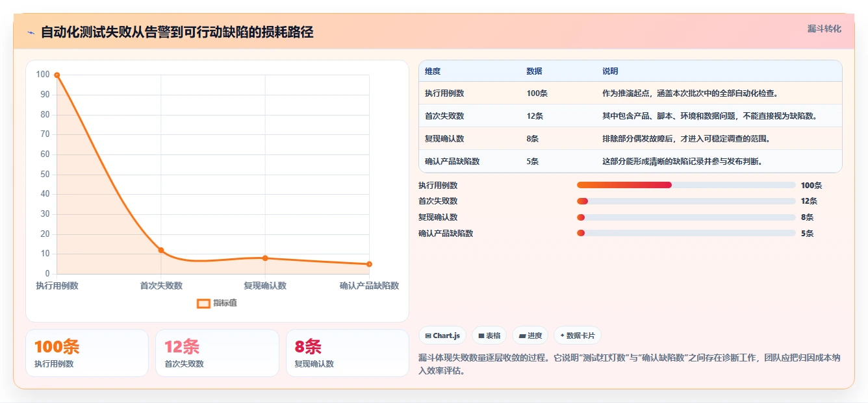The image size is (868, 403).
Task: Click the 5条 label right of progress bar
Action: pyautogui.click(x=808, y=233)
